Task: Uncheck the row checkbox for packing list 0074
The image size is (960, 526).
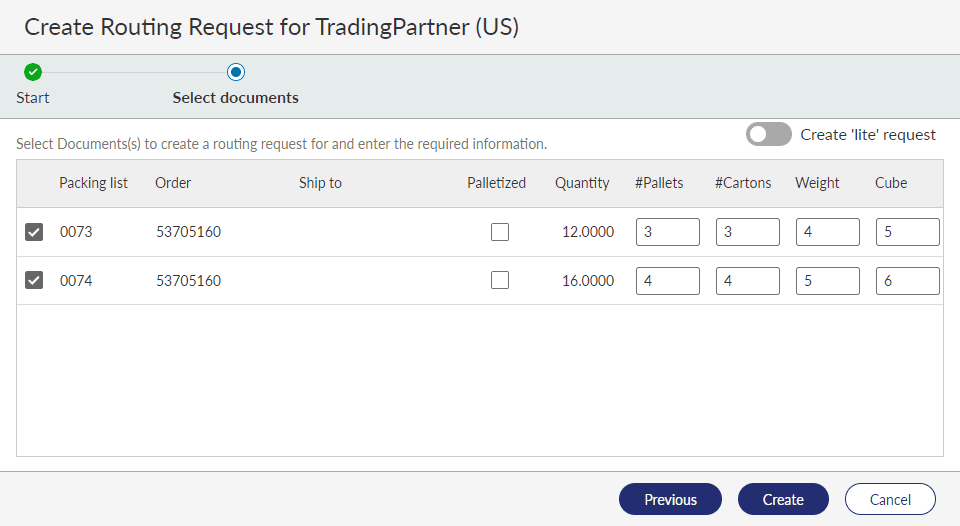Action: (34, 281)
